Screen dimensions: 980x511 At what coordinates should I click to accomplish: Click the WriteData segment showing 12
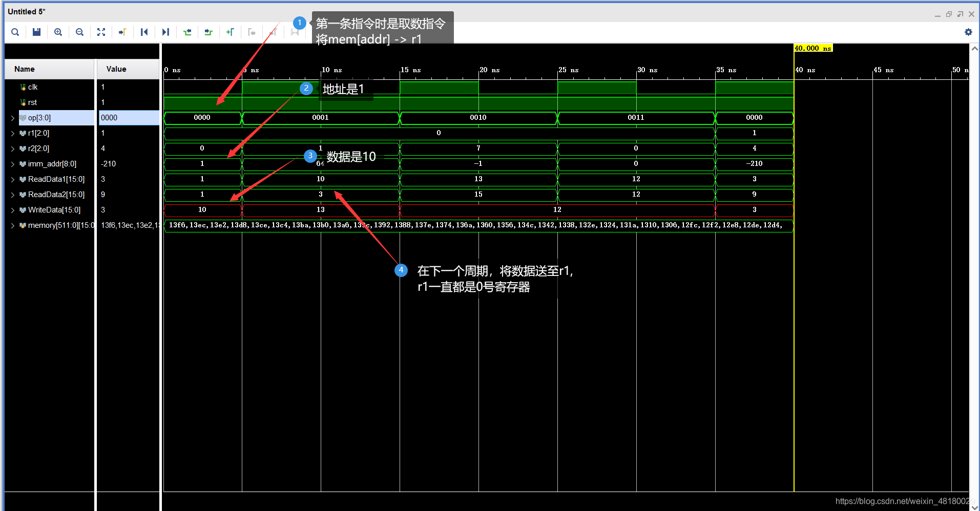pyautogui.click(x=557, y=210)
